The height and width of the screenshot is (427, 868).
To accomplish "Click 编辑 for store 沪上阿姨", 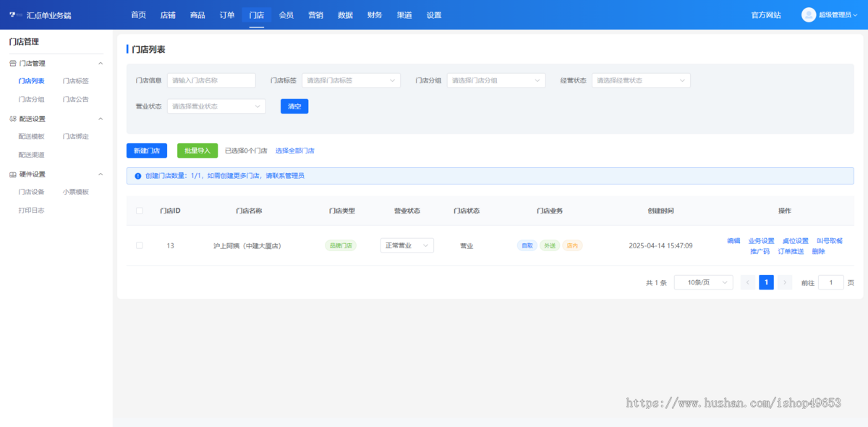I will (x=733, y=241).
